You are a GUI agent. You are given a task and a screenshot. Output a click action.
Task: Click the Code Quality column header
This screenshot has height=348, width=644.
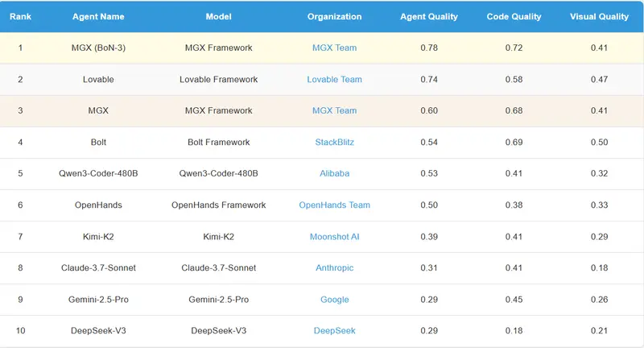pos(514,17)
